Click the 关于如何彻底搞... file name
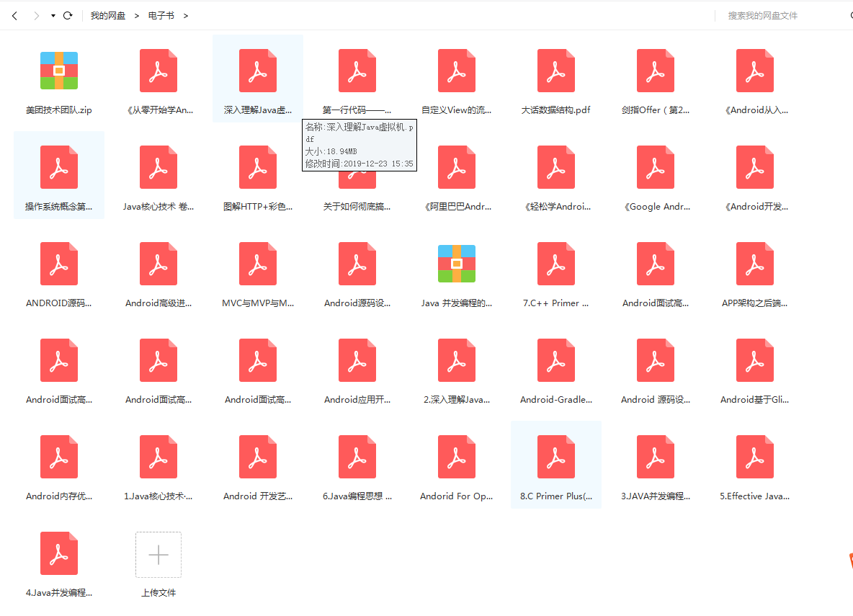 pyautogui.click(x=357, y=206)
